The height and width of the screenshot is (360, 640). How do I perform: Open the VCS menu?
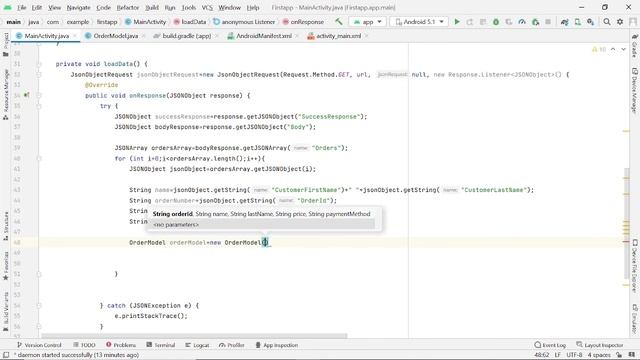(x=207, y=7)
